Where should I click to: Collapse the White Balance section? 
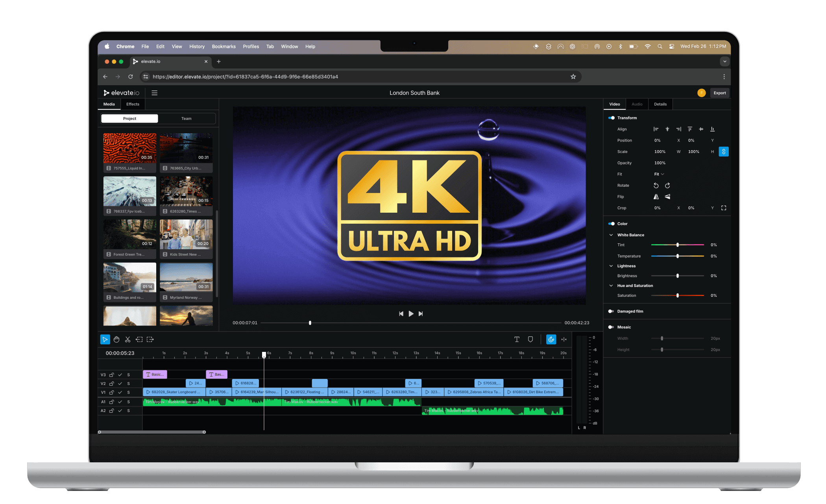pos(611,235)
